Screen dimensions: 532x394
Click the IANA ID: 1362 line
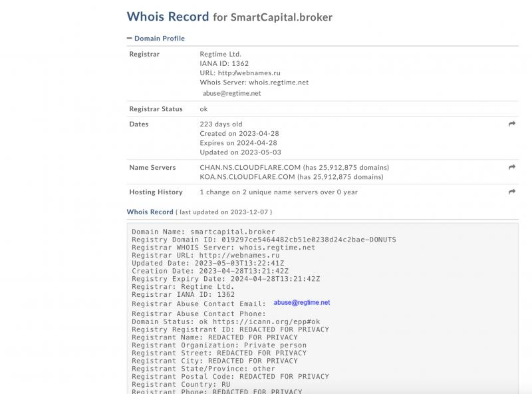tap(224, 63)
